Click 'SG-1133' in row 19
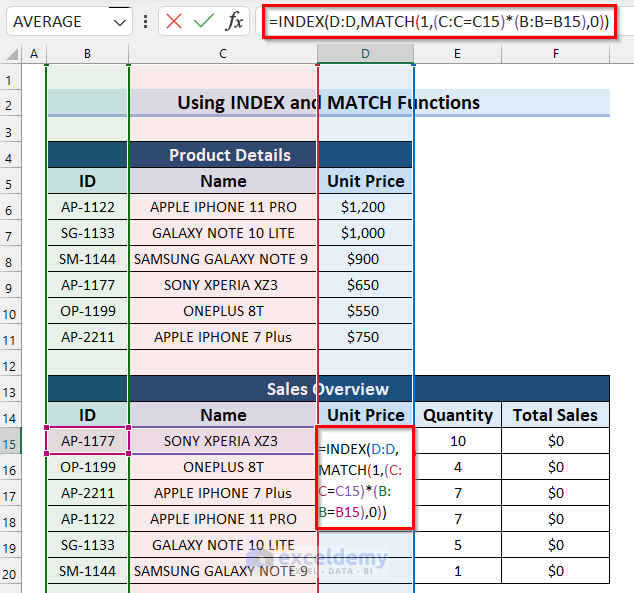The height and width of the screenshot is (593, 634). 87,545
